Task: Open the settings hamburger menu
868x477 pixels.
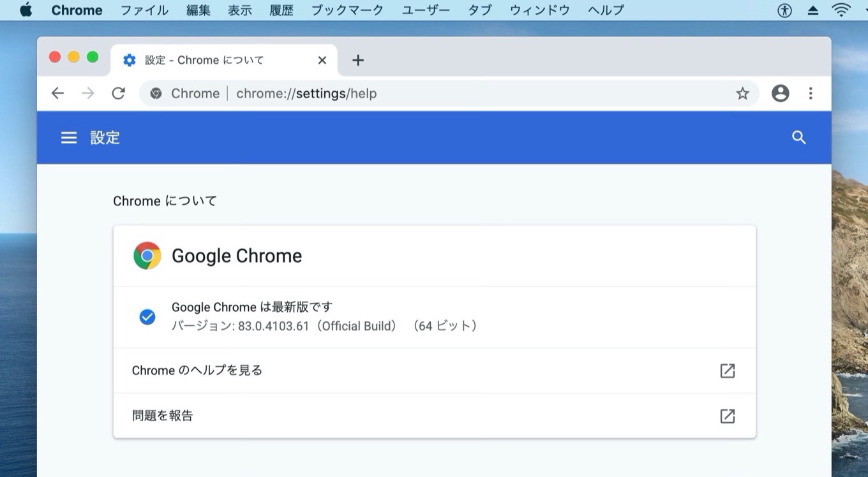Action: pyautogui.click(x=69, y=138)
